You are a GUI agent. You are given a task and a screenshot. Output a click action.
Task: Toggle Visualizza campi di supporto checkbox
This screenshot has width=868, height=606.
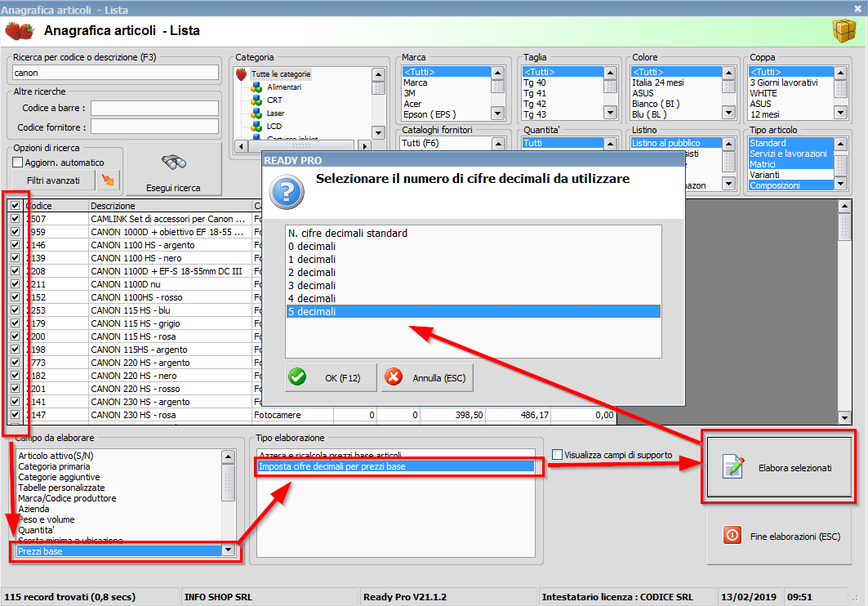click(558, 454)
